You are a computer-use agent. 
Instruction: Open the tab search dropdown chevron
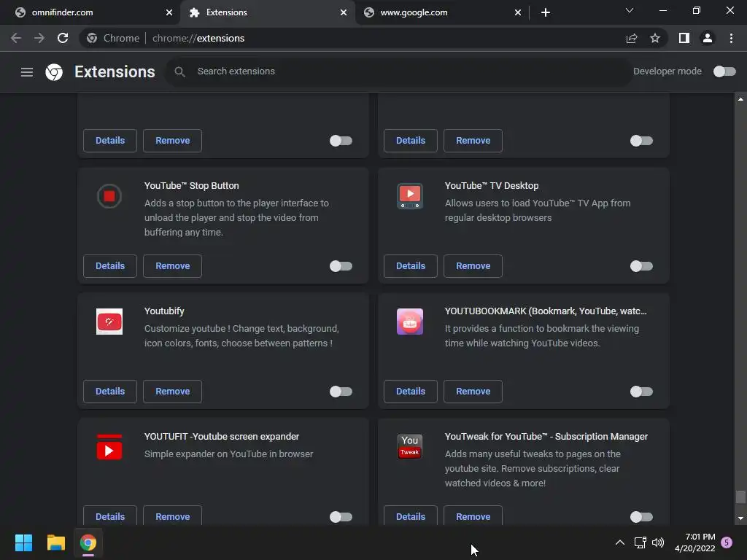coord(630,10)
